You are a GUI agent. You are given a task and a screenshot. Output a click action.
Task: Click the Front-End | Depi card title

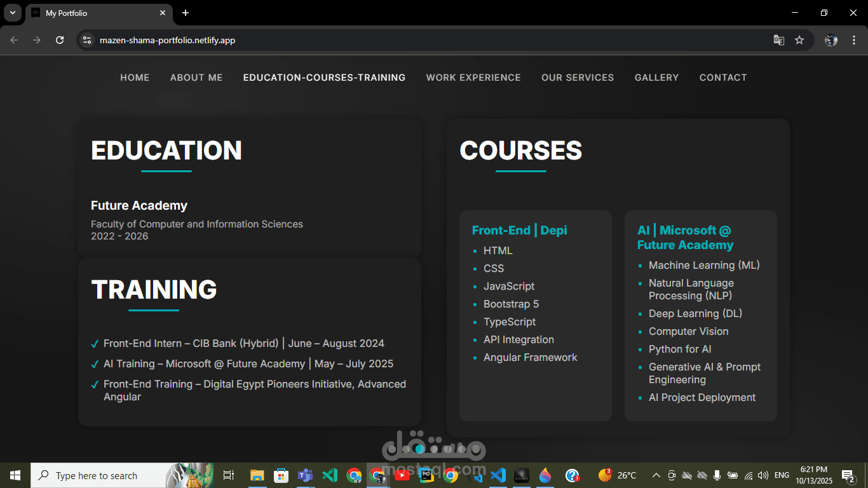click(520, 231)
